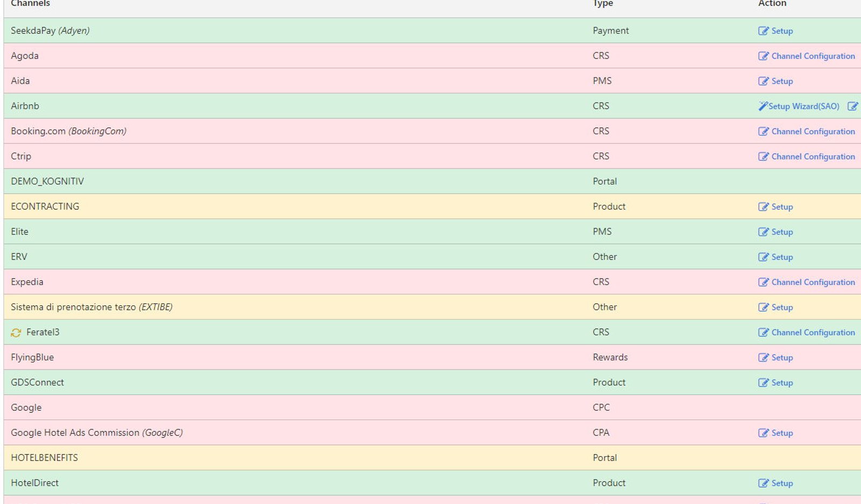Click the CPA type cell for Google Hotel Ads
This screenshot has height=504, width=861.
(601, 432)
